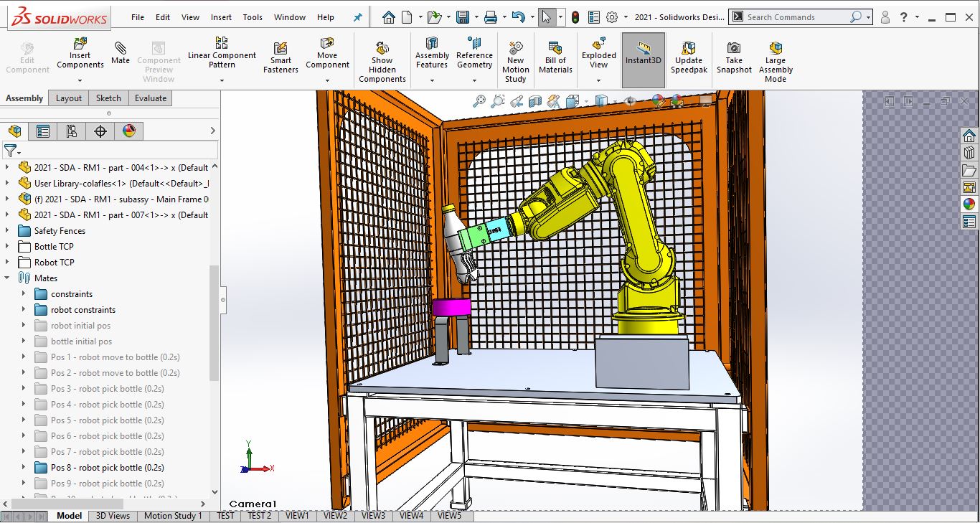This screenshot has width=980, height=523.
Task: Switch to the PropertyManager panel icon
Action: (43, 131)
